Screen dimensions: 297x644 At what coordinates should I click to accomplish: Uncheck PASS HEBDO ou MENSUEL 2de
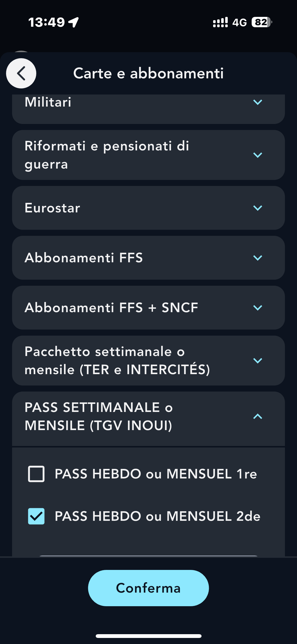[x=36, y=516]
